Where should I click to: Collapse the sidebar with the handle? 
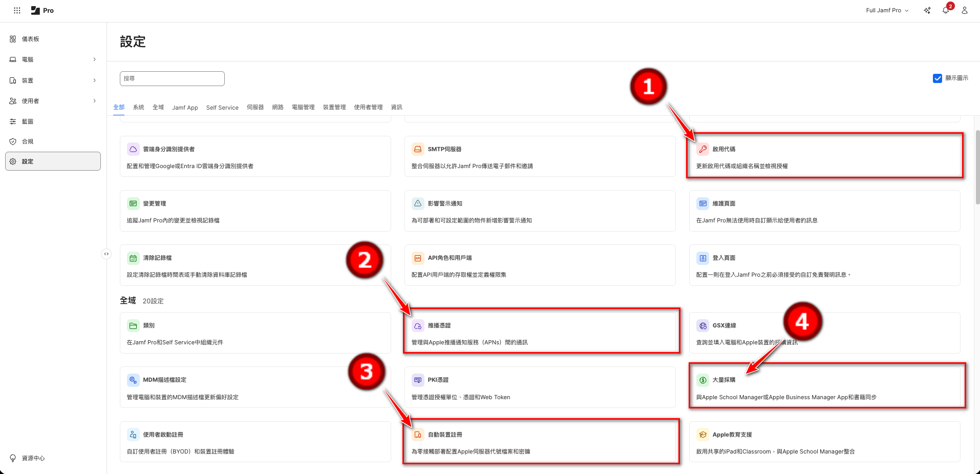106,254
